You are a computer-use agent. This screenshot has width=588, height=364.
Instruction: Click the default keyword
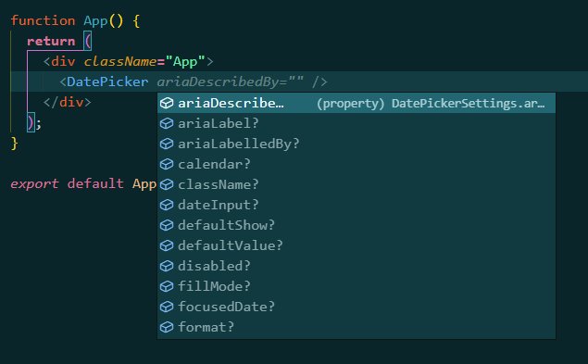point(95,183)
